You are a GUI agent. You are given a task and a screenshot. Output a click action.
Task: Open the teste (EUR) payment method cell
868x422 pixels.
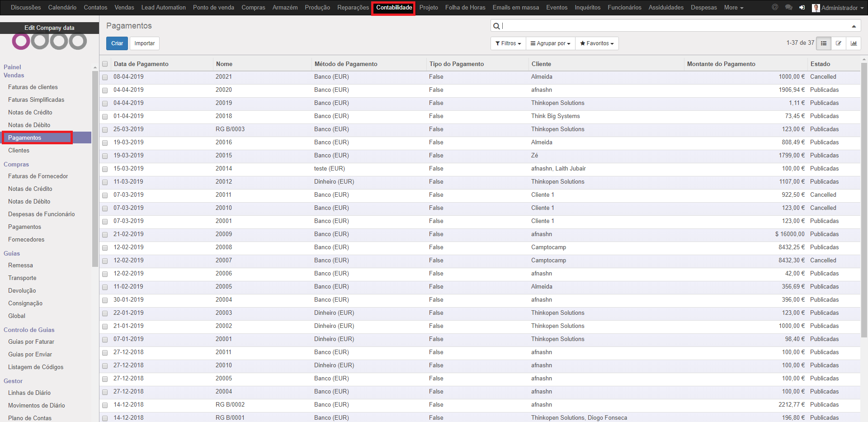(x=330, y=169)
